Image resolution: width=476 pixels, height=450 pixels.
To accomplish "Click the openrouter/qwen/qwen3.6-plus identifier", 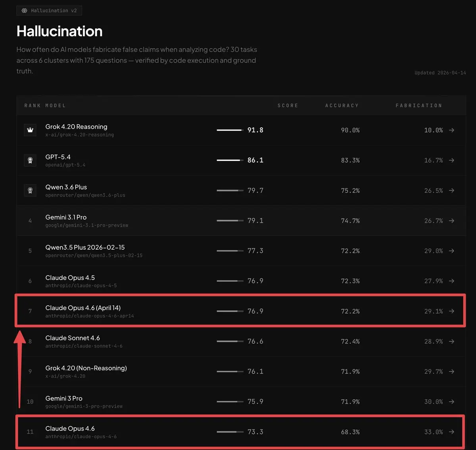I will (x=85, y=195).
